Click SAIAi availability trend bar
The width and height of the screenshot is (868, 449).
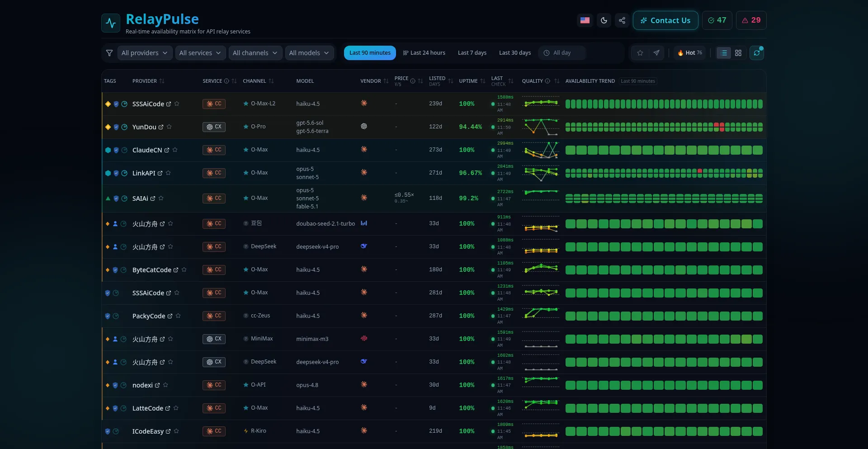pyautogui.click(x=664, y=199)
